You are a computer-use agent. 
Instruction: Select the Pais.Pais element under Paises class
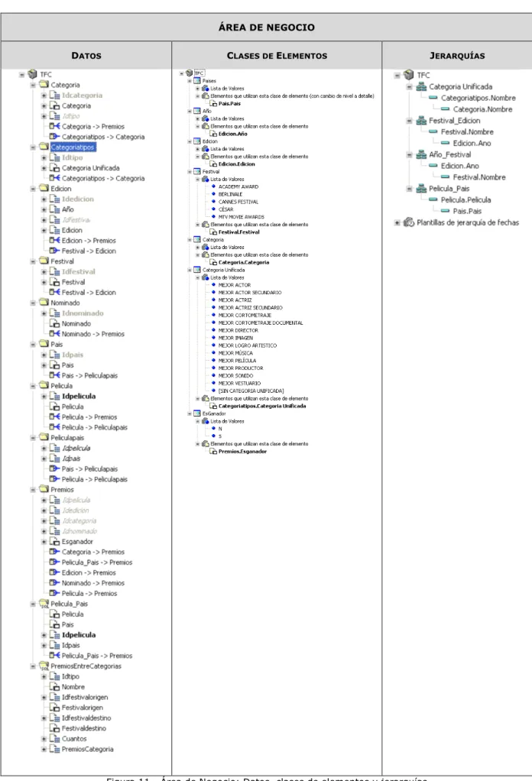(x=229, y=104)
